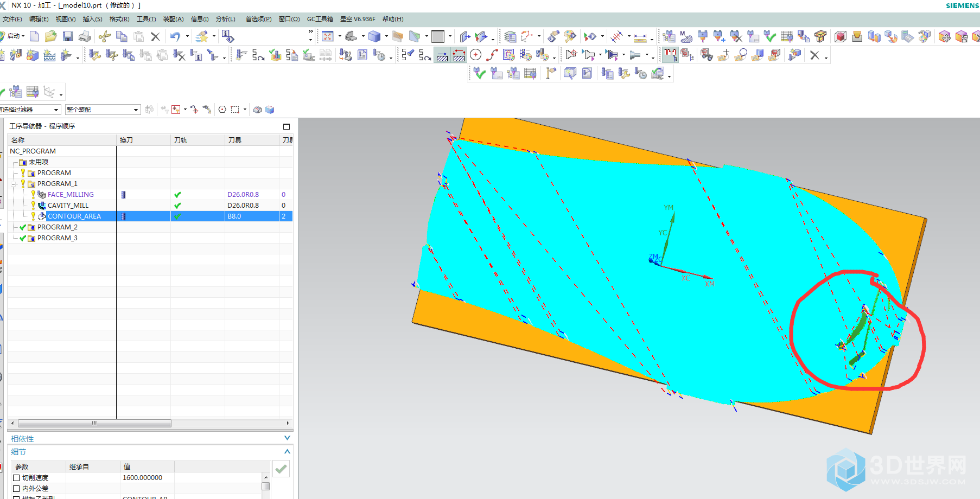The image size is (980, 499).
Task: Click the Cut scissors icon
Action: pos(105,36)
